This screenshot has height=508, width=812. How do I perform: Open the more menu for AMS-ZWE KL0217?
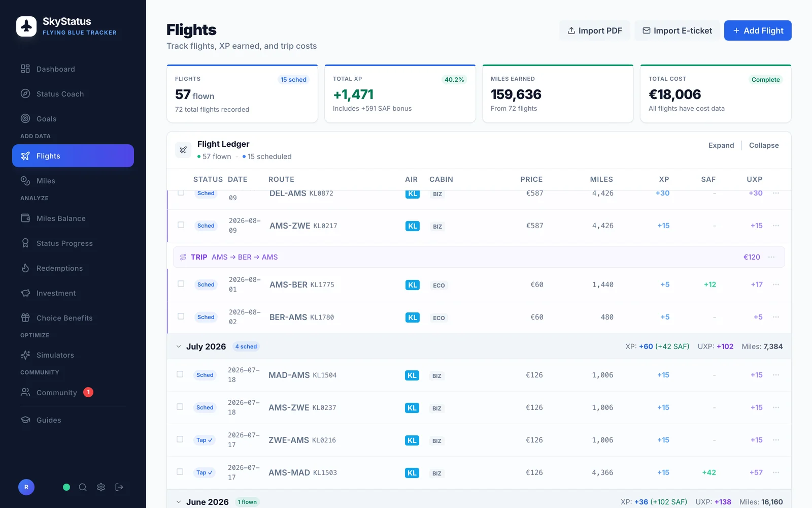776,226
